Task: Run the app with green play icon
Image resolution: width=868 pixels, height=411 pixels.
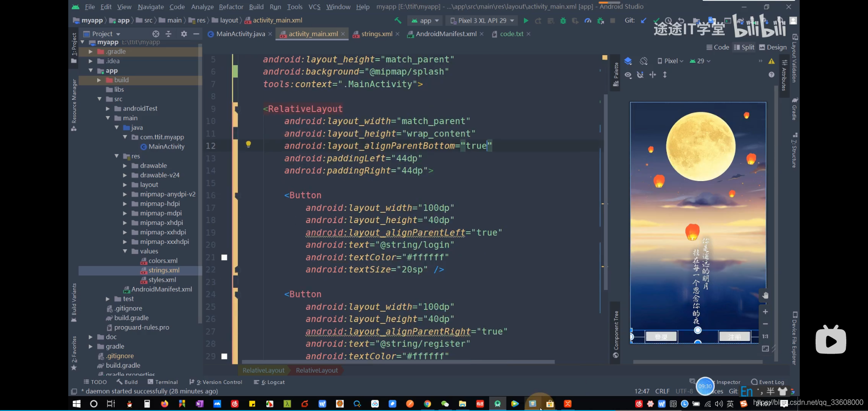Action: pos(526,21)
